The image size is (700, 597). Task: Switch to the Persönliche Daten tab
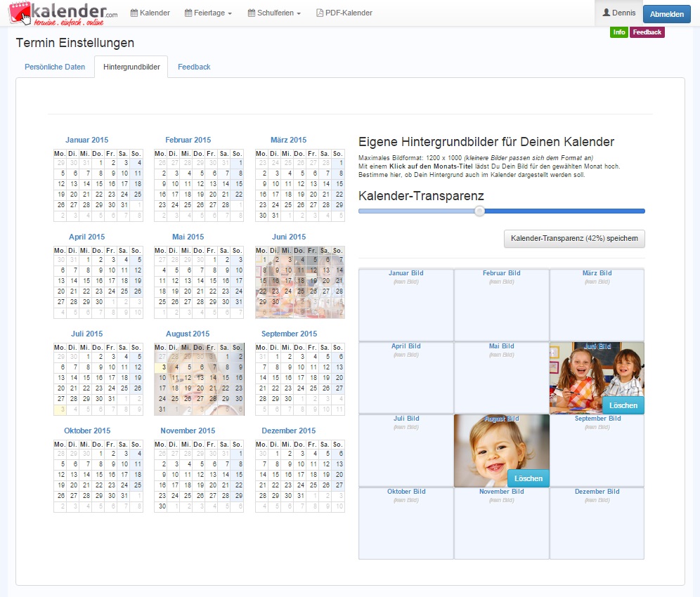click(55, 67)
